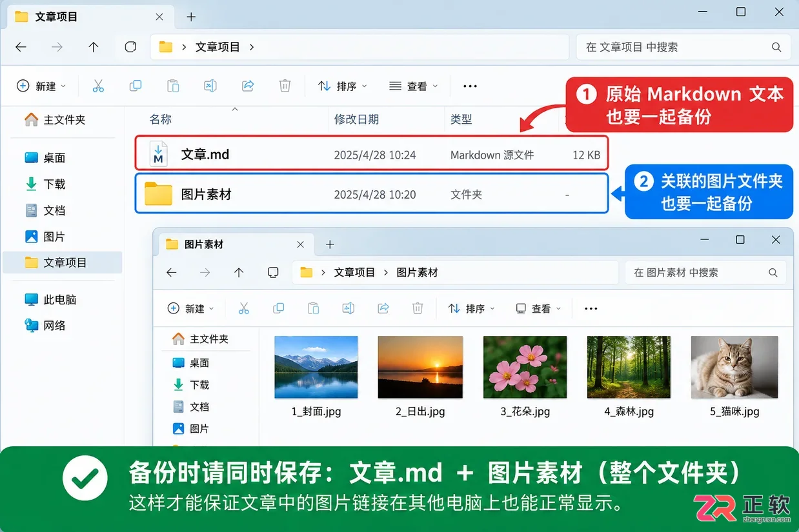Select 主文件夹 in 文章项目 sidebar
799x532 pixels.
(x=55, y=119)
